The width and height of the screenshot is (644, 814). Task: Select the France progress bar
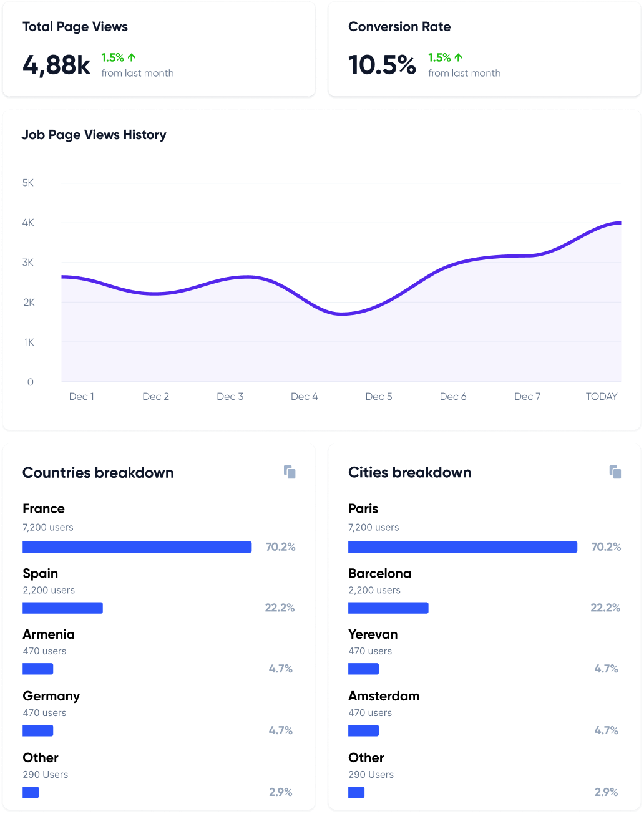(x=137, y=546)
